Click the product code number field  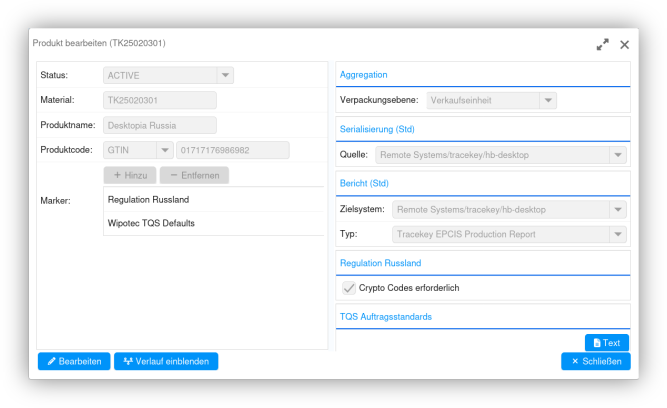[232, 150]
